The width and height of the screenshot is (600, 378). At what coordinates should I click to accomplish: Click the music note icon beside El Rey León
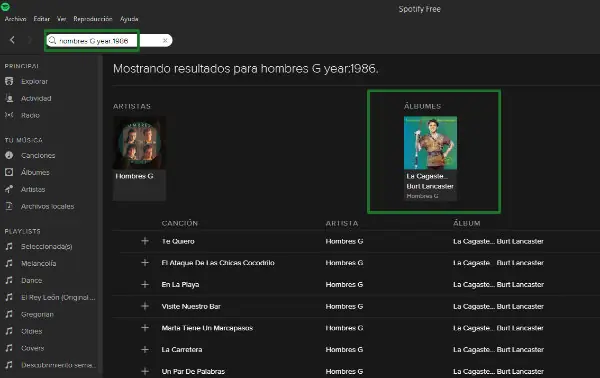tap(9, 297)
